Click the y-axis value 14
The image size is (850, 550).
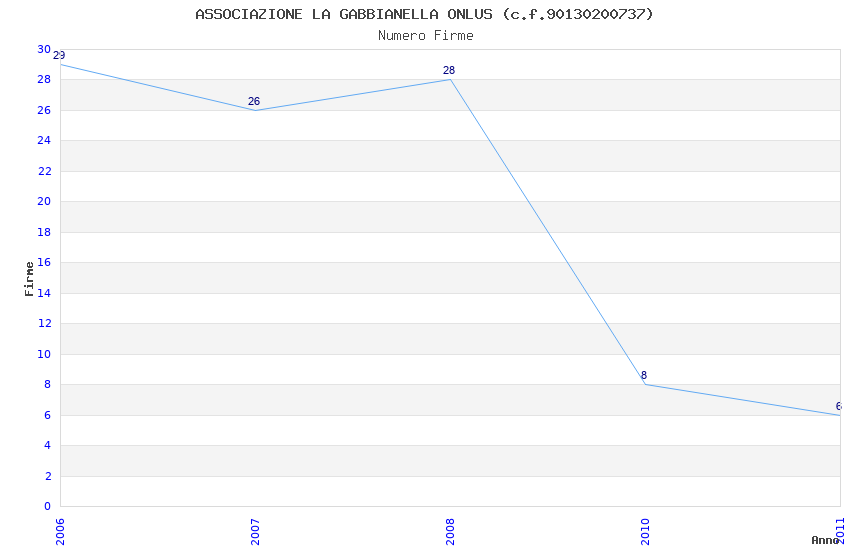pos(44,293)
